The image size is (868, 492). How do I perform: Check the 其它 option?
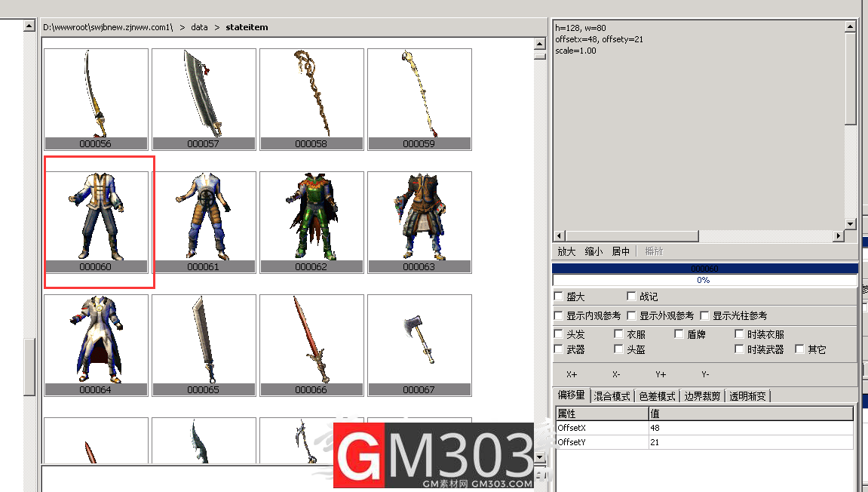click(x=799, y=349)
